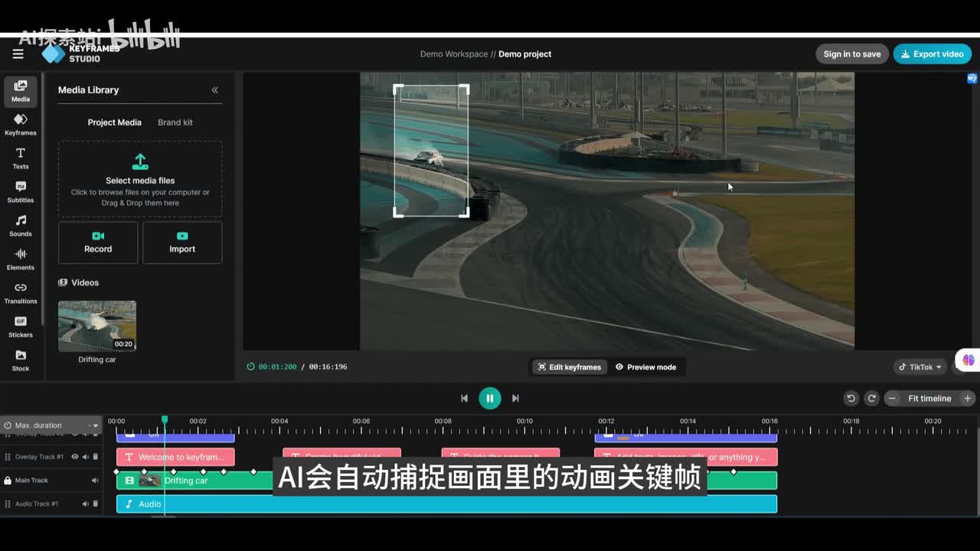Switch to Preview mode

(x=645, y=367)
